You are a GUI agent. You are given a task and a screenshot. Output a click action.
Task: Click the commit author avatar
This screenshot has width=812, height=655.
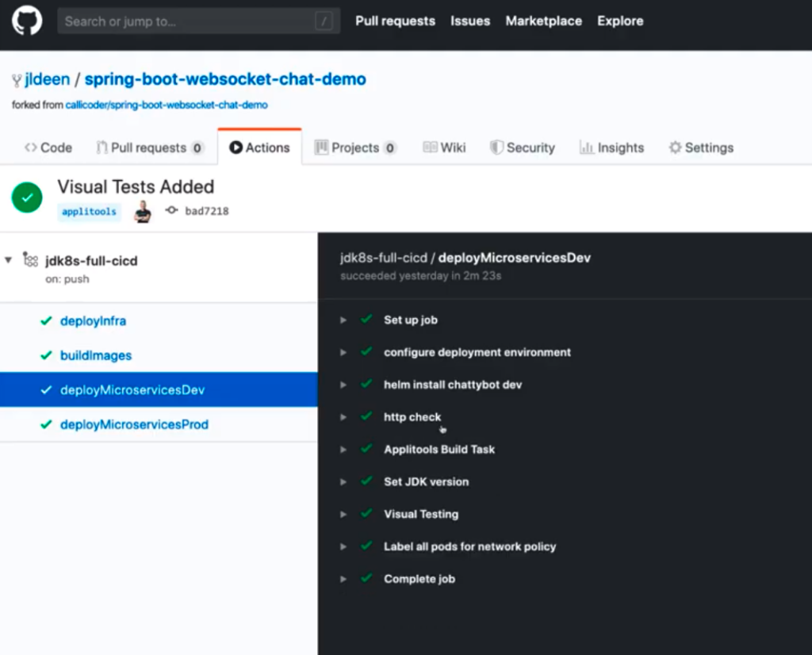(143, 211)
